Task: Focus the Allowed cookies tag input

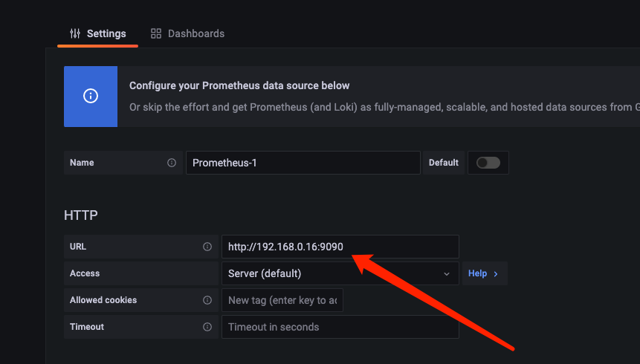Action: click(282, 300)
